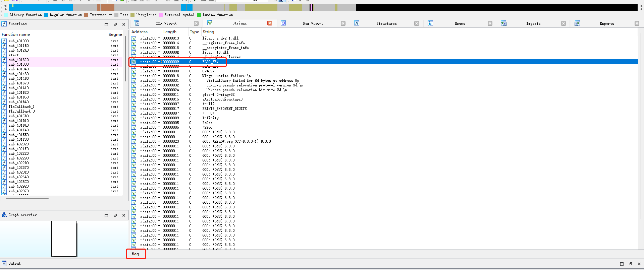Click the Structures tab icon
Viewport: 644px width, 270px height.
[357, 23]
